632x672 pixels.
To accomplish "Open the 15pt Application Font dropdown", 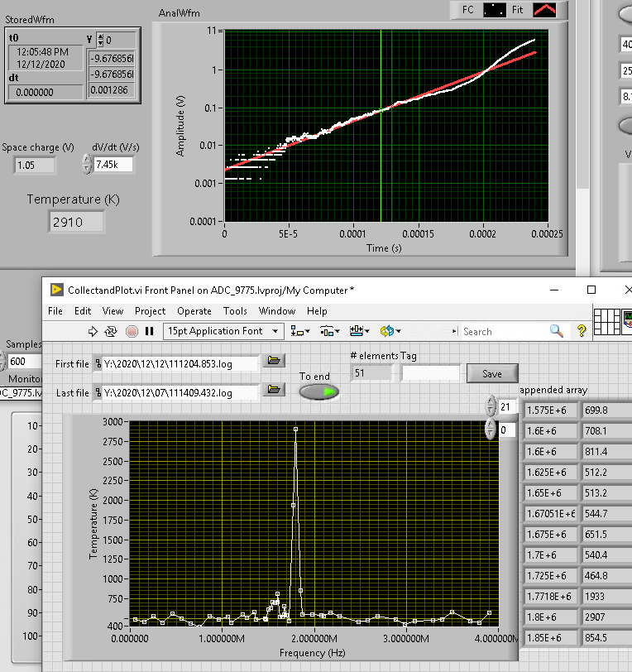I will click(x=223, y=331).
